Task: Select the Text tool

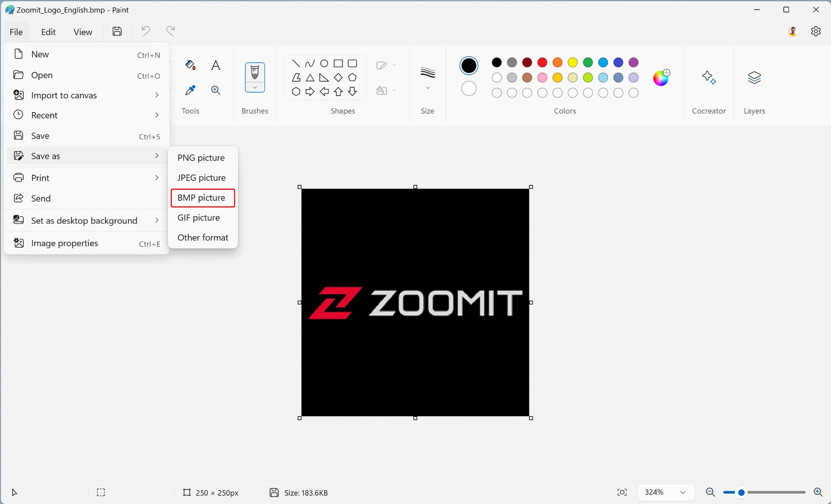Action: (216, 65)
